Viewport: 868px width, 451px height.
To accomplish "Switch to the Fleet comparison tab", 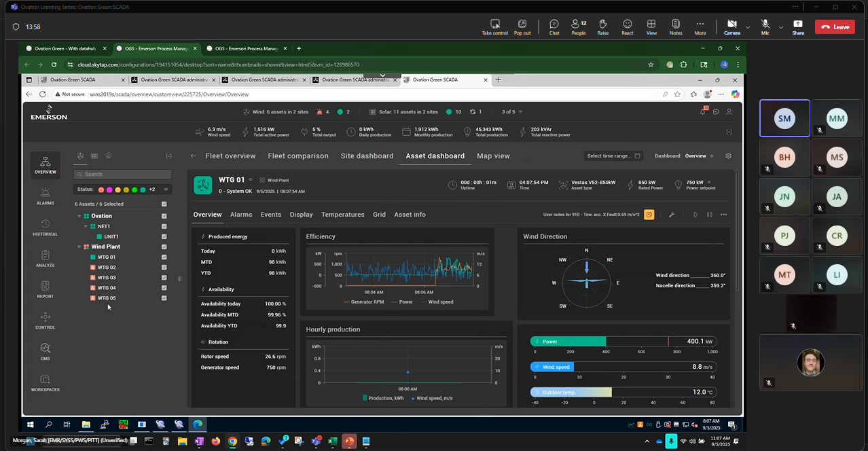I will pos(297,156).
